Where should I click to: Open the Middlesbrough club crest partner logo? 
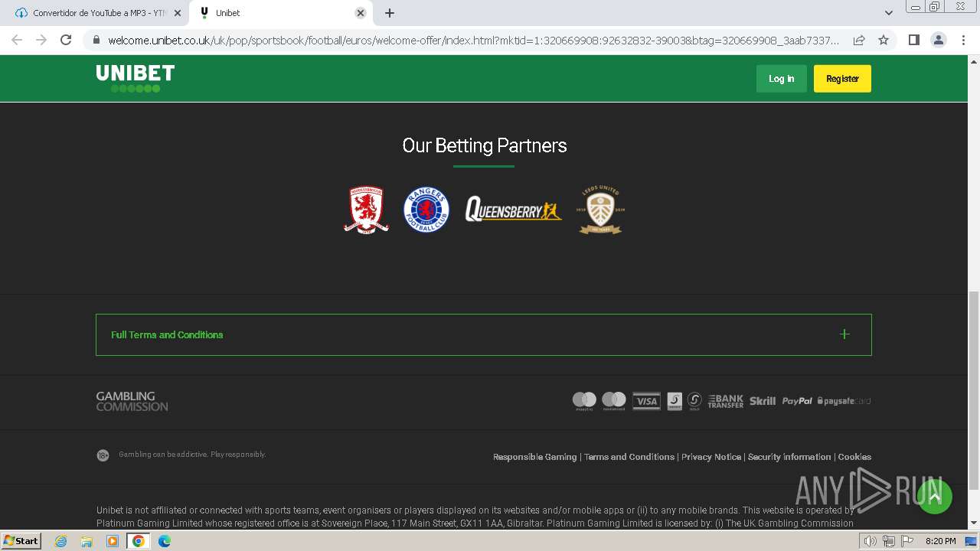366,210
